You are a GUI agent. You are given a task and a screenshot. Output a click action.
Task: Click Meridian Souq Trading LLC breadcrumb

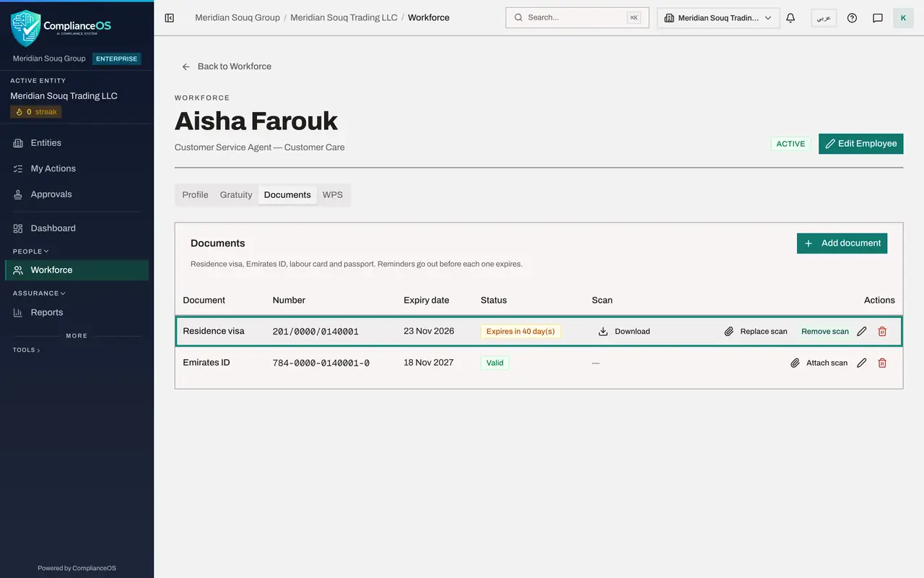tap(344, 18)
